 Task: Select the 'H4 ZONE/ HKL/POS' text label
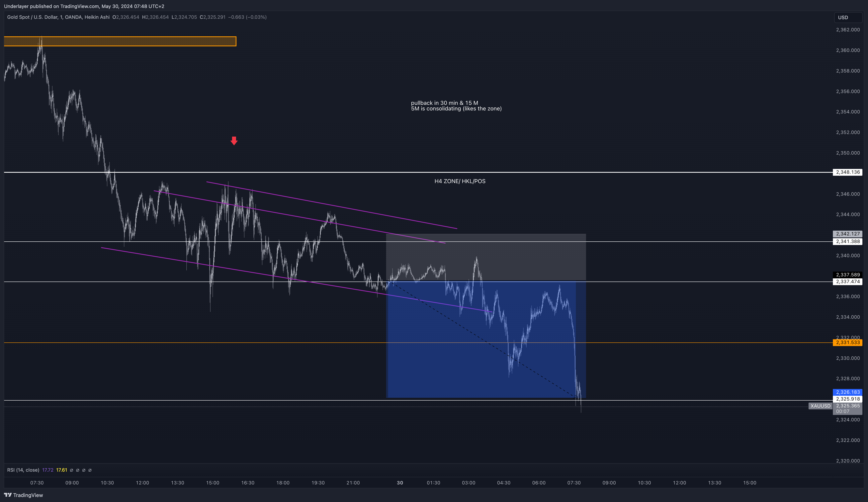pos(460,181)
